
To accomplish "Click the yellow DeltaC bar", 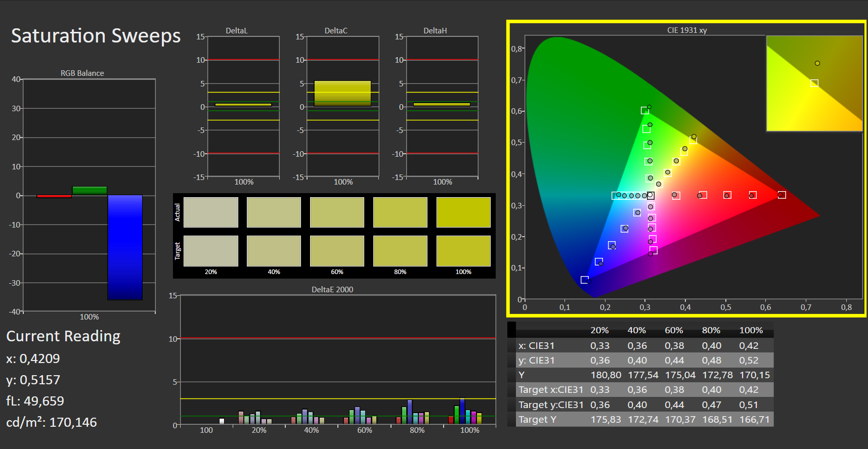I will tap(342, 94).
